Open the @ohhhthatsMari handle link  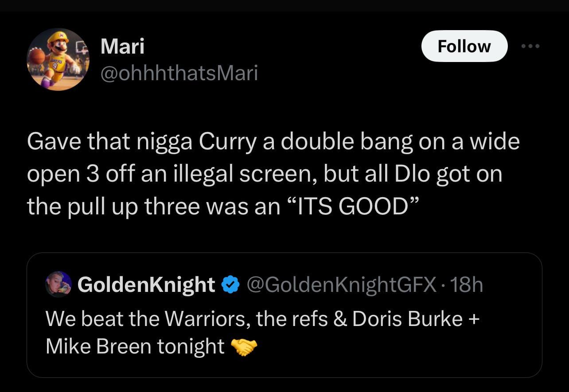click(x=179, y=73)
